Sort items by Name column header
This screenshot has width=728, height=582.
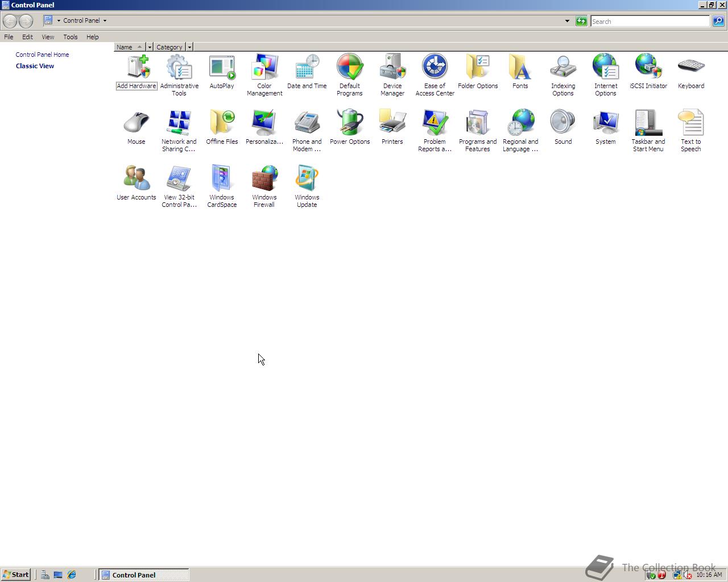tap(130, 47)
